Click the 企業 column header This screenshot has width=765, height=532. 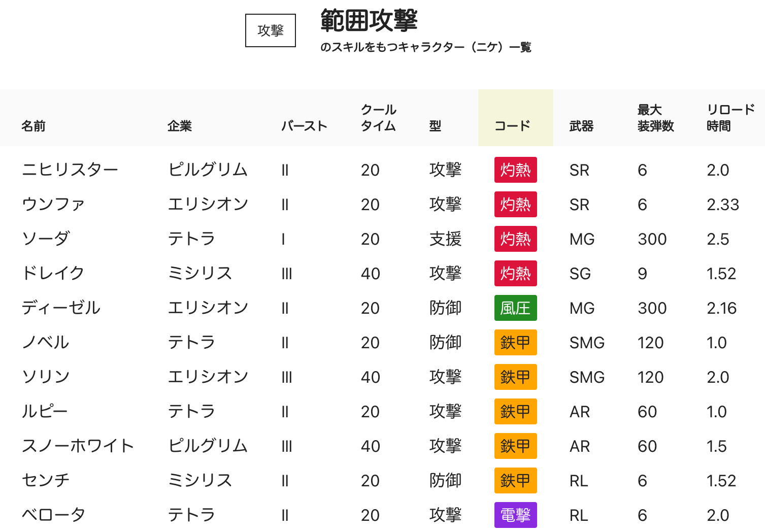click(179, 125)
